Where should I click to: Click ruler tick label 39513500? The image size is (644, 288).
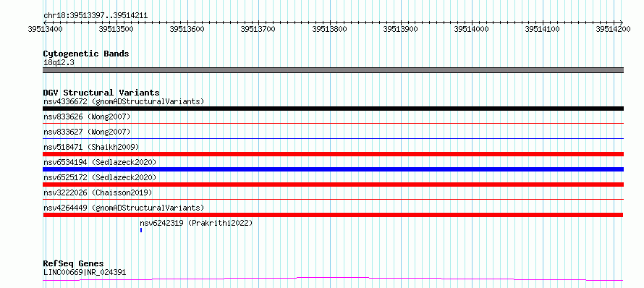pos(116,29)
